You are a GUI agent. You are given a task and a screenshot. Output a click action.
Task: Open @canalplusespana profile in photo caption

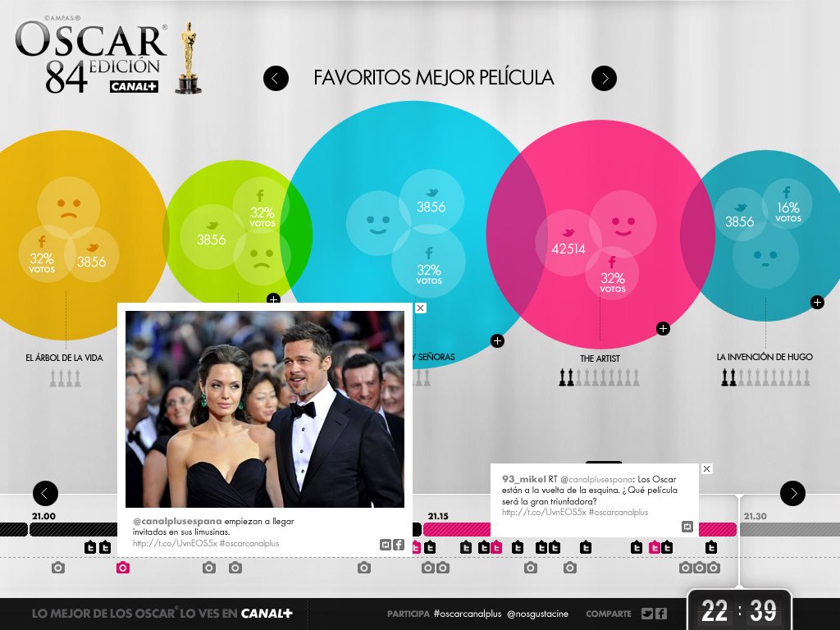pos(177,521)
